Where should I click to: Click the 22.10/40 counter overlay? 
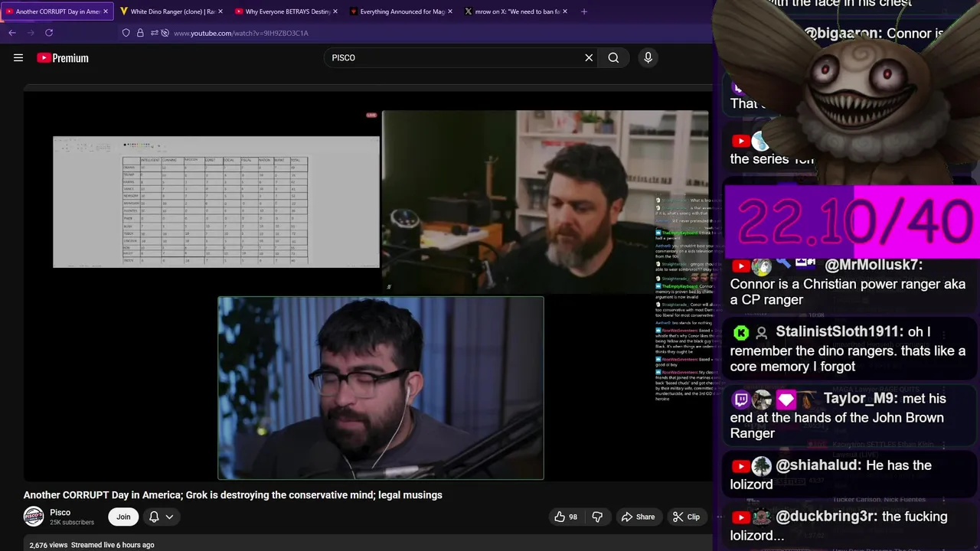[x=852, y=222]
